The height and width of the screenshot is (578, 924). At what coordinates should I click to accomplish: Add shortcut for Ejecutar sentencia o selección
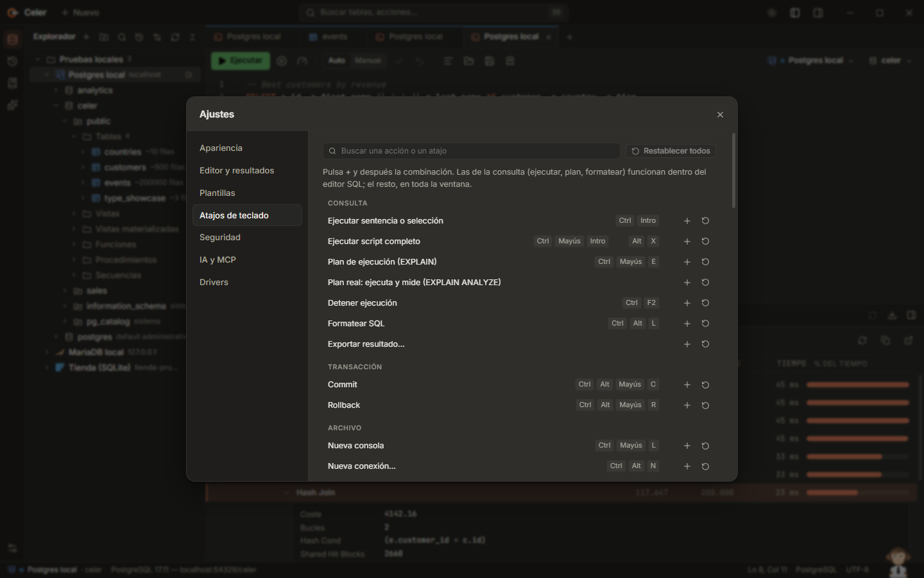pos(687,221)
